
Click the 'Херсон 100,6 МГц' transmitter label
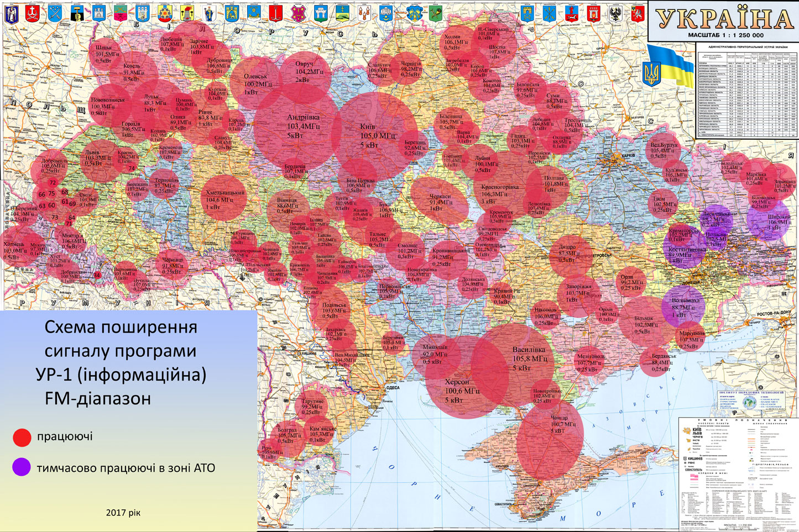[x=462, y=391]
